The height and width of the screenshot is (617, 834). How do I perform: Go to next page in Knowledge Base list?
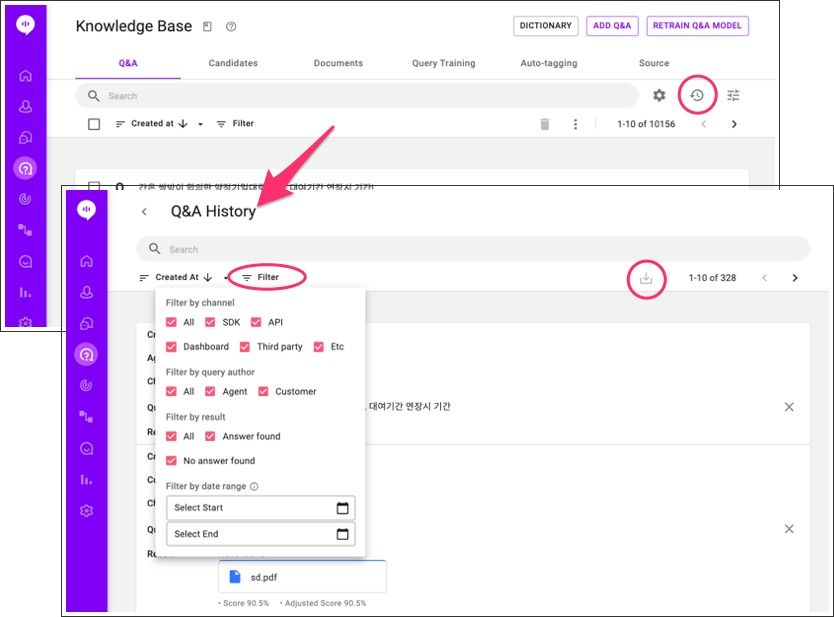pos(734,124)
